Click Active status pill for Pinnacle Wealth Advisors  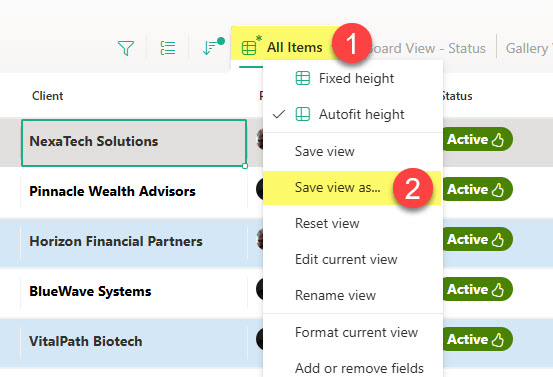477,189
